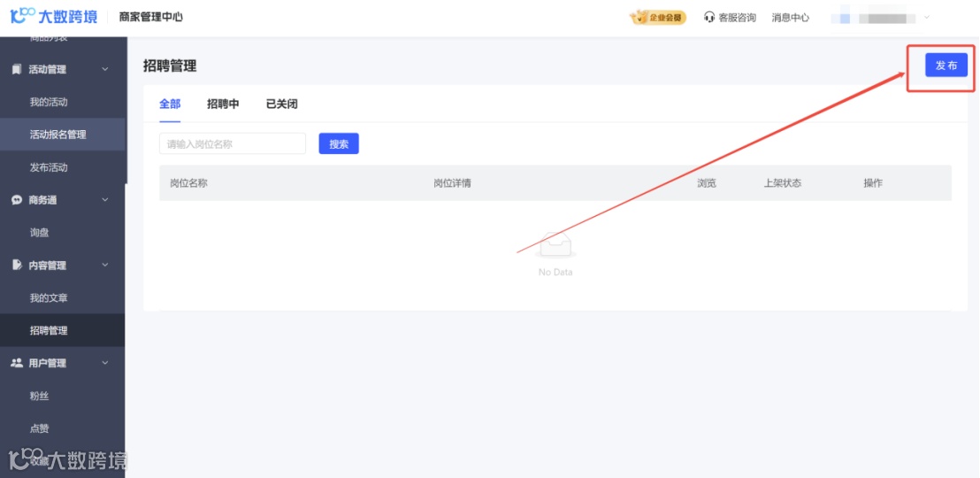Open the 企业会员 crown badge
980x478 pixels.
coord(657,18)
